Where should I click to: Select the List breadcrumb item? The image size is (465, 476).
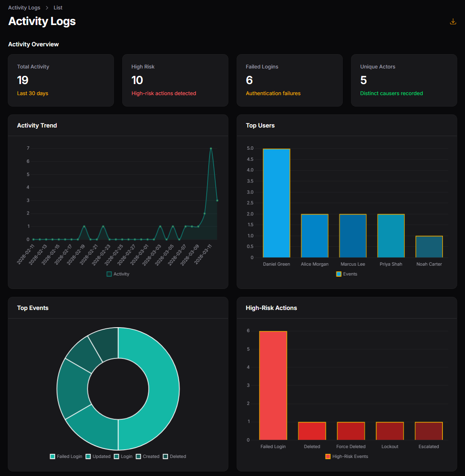click(57, 7)
